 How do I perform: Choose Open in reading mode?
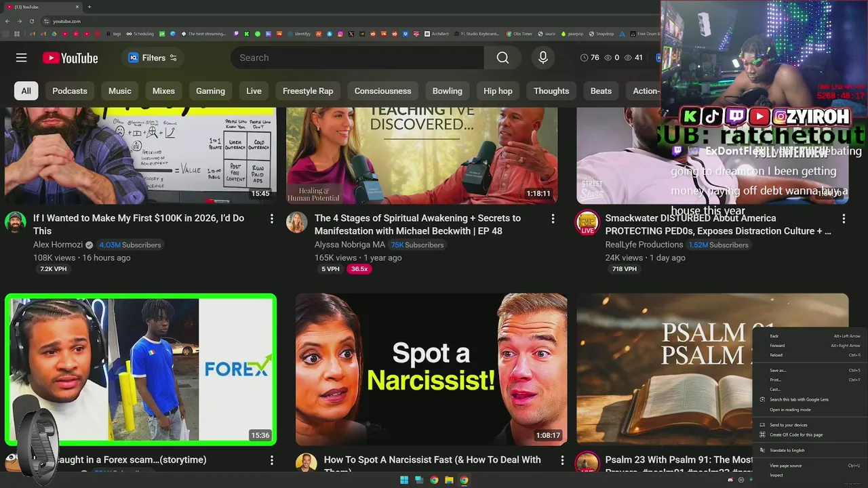coord(810,409)
